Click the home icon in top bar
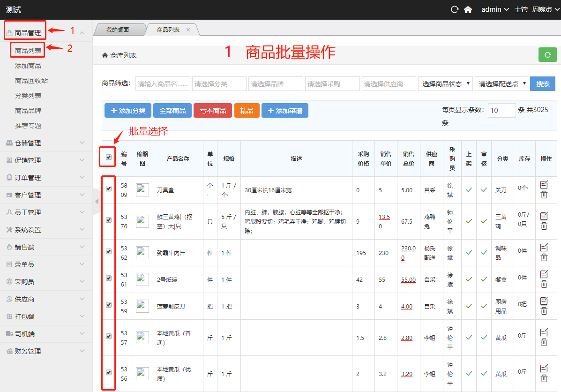 (x=467, y=10)
